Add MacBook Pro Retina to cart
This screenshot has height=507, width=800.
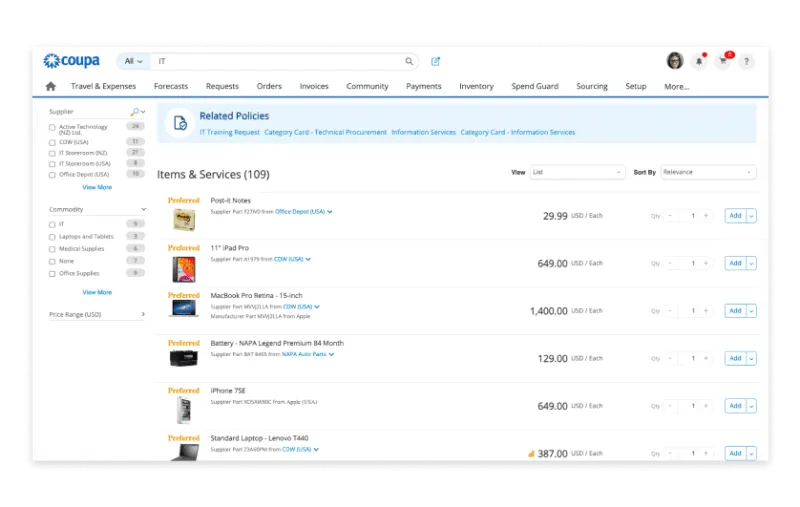[735, 311]
